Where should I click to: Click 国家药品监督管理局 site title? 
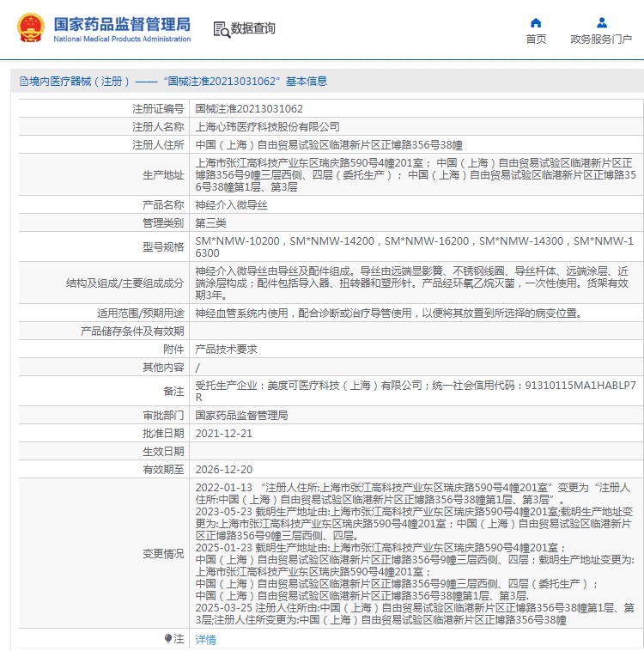coord(122,24)
